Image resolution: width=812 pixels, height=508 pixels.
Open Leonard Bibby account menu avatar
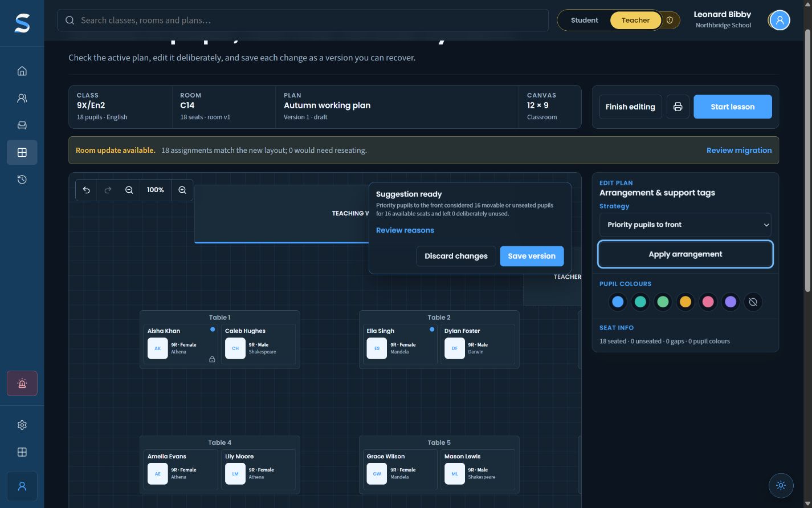[780, 21]
